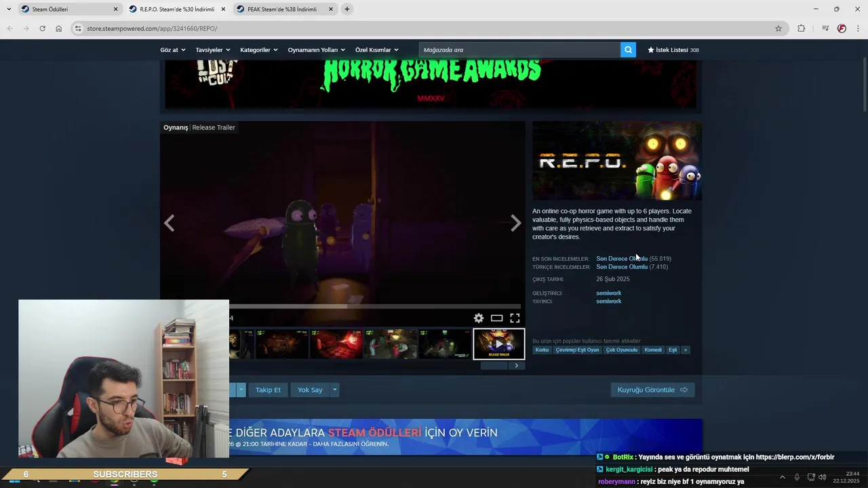Select the Korku tag
Image resolution: width=868 pixels, height=488 pixels.
[x=542, y=350]
